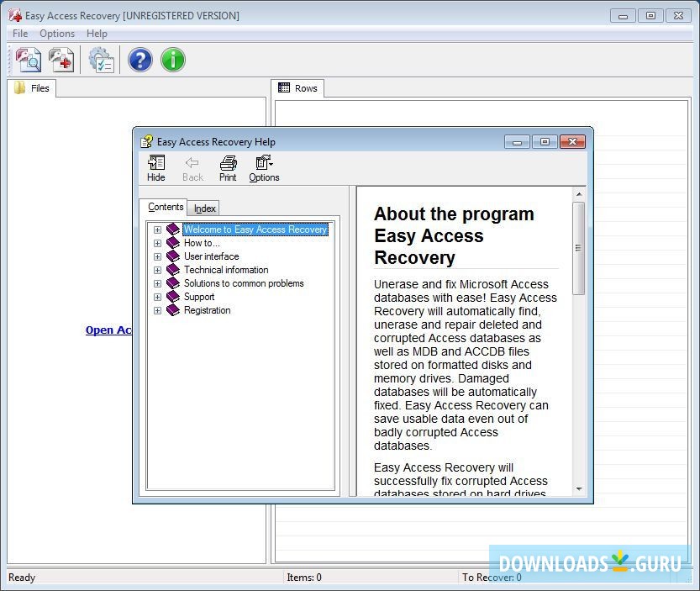700x591 pixels.
Task: Click the blue question mark help icon
Action: tap(140, 60)
